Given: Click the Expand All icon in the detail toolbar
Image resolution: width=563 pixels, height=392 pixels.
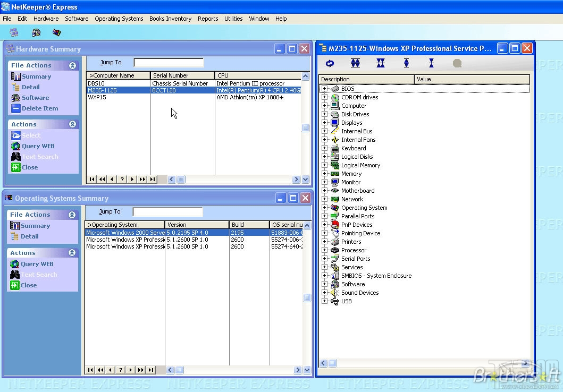Looking at the screenshot, I should 355,63.
